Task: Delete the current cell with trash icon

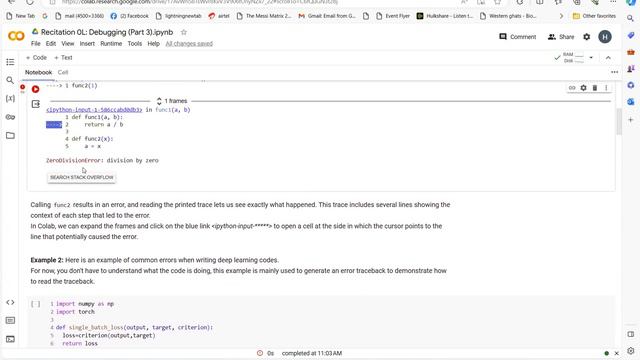Action: 595,88
